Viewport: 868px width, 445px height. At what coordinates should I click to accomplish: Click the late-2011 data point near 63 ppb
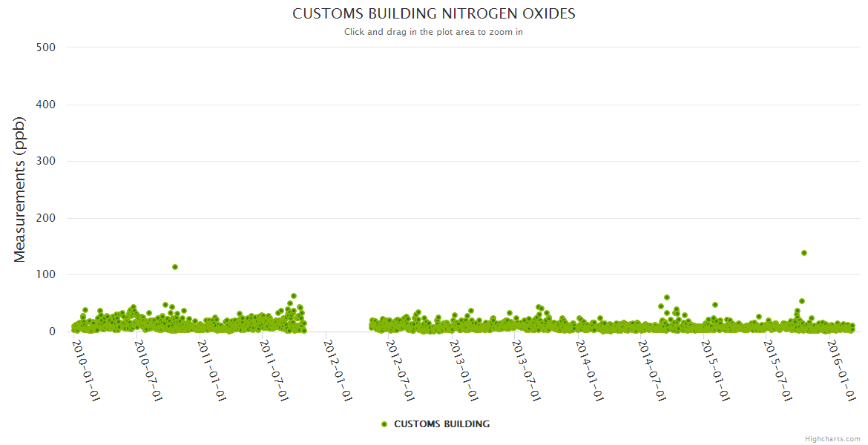(x=294, y=296)
